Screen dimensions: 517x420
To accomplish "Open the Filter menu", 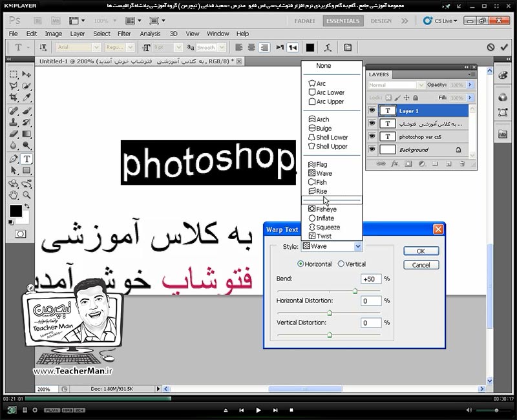I will pyautogui.click(x=124, y=34).
